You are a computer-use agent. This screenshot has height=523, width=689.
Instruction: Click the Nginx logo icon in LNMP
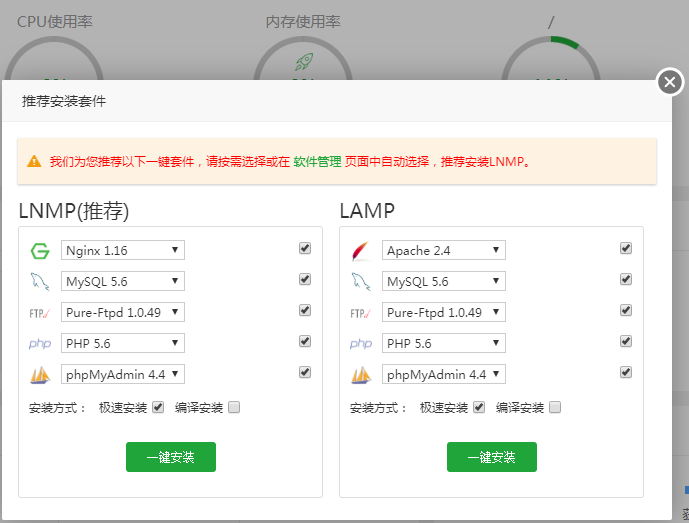coord(40,251)
